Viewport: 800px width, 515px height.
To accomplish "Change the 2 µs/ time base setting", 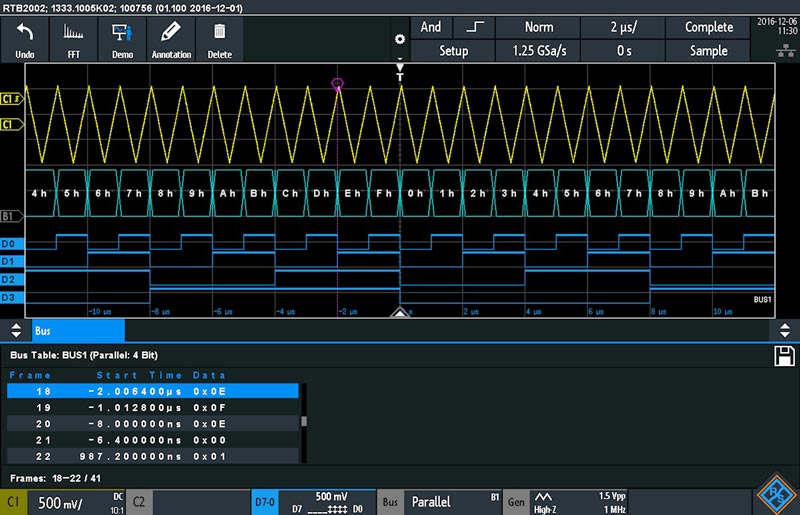I will click(x=623, y=27).
